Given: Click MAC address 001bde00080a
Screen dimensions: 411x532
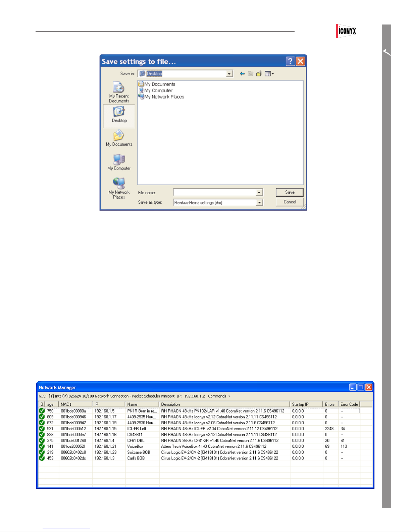Looking at the screenshot, I should 73,411.
